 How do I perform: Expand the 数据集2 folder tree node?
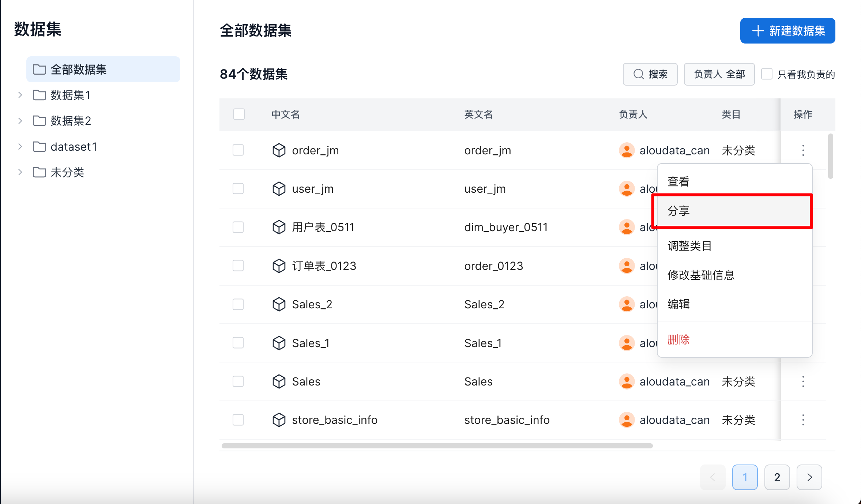[x=20, y=121]
